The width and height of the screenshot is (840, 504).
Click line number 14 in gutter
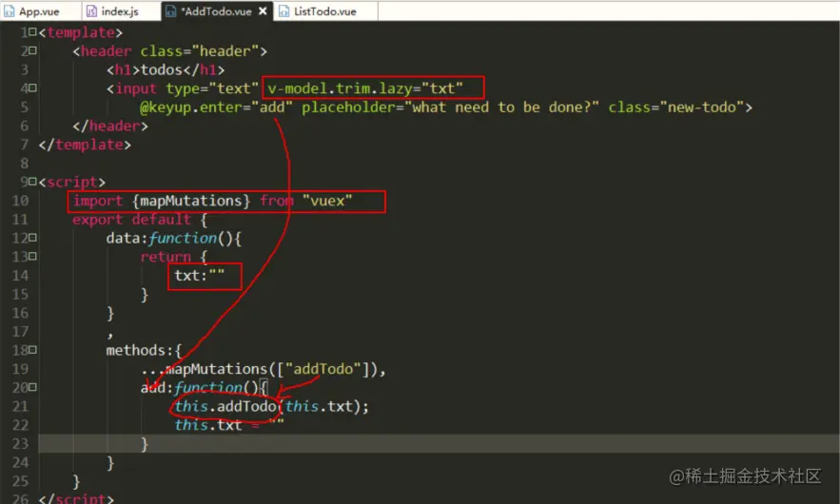point(20,276)
